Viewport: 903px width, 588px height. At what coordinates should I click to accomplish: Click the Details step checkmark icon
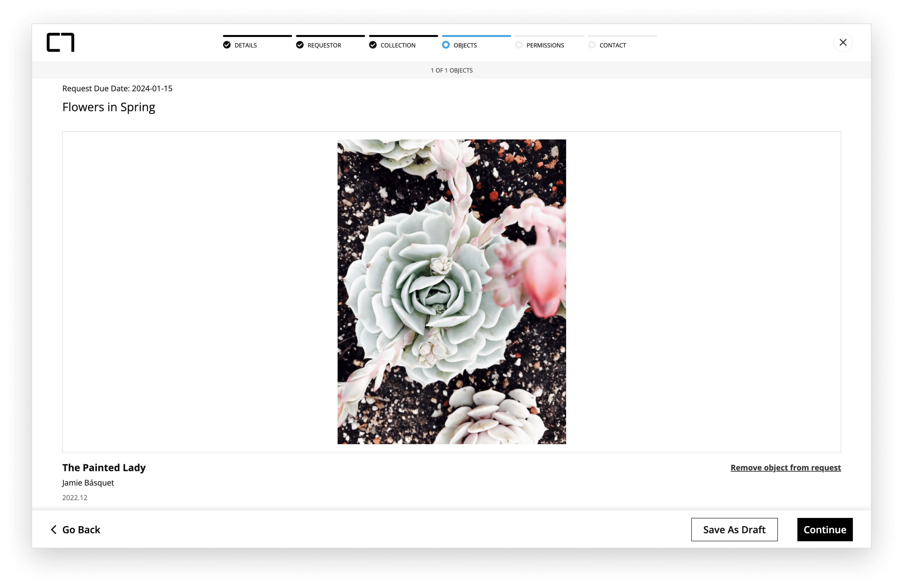(x=227, y=45)
